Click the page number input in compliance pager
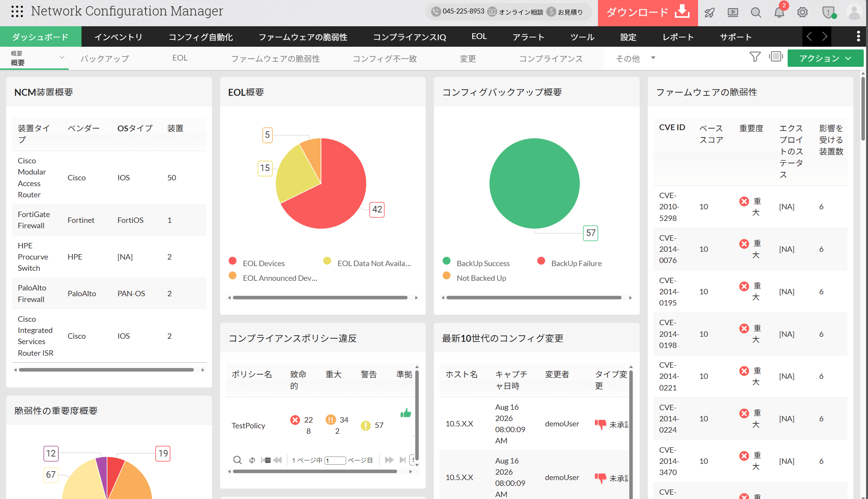 coord(335,460)
